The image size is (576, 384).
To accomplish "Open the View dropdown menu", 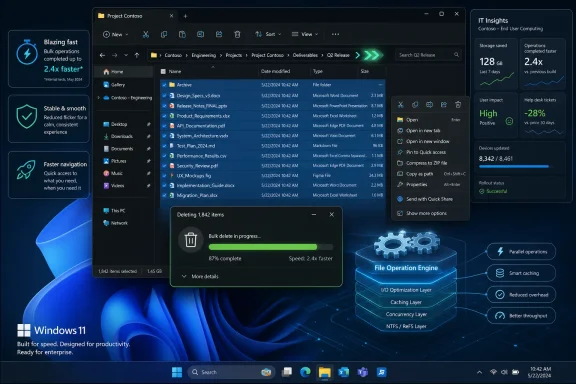I will pyautogui.click(x=305, y=34).
